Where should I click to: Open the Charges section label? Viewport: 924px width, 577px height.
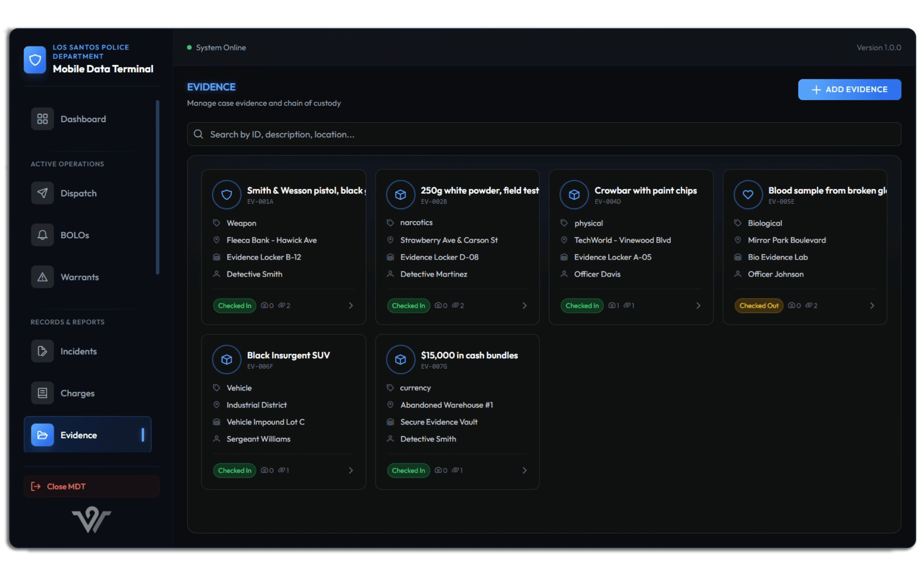click(x=78, y=393)
